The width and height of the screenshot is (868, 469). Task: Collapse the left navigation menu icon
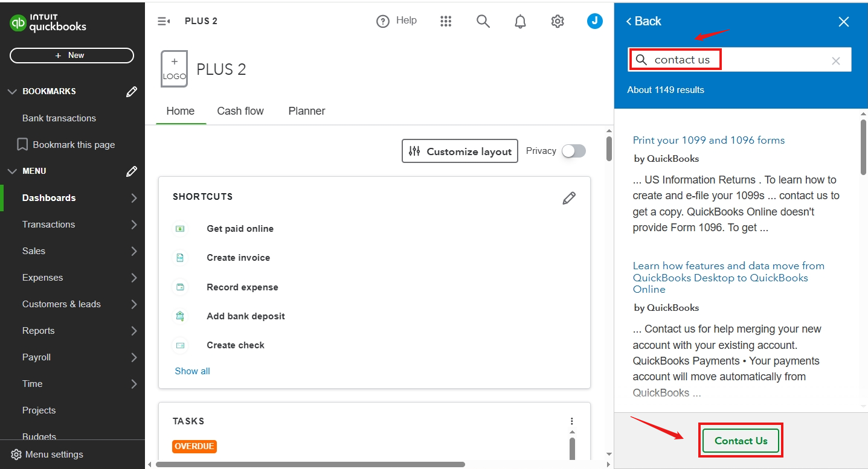(164, 21)
